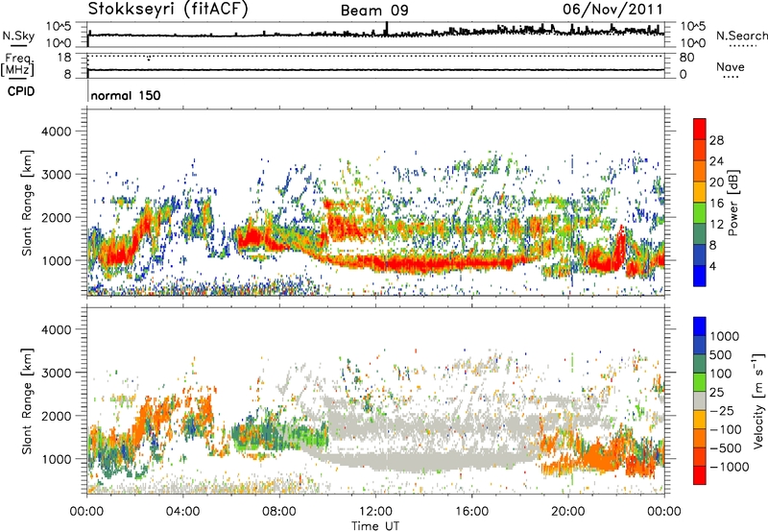The width and height of the screenshot is (768, 532).
Task: Click the "Velocity [m s-1]" colorbar label
Action: [758, 400]
